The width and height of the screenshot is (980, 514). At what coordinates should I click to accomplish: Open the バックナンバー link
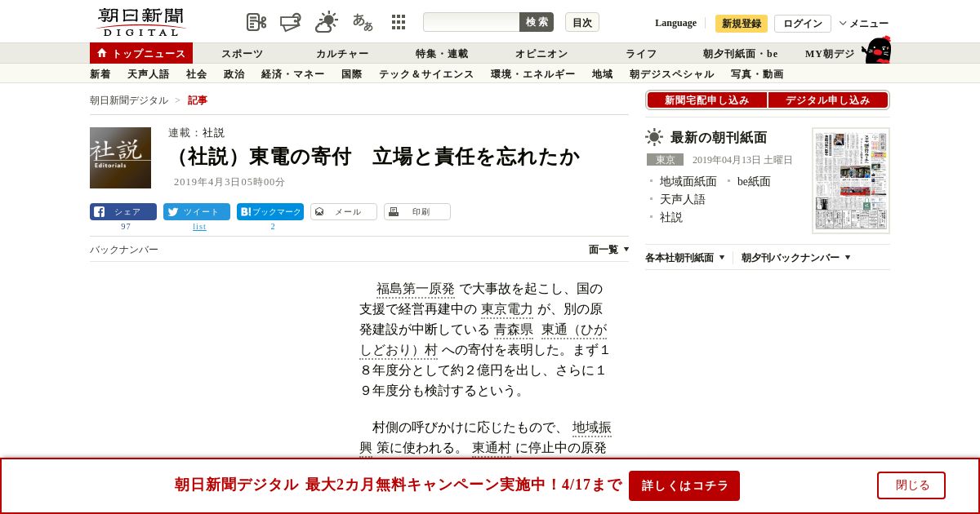pos(124,249)
